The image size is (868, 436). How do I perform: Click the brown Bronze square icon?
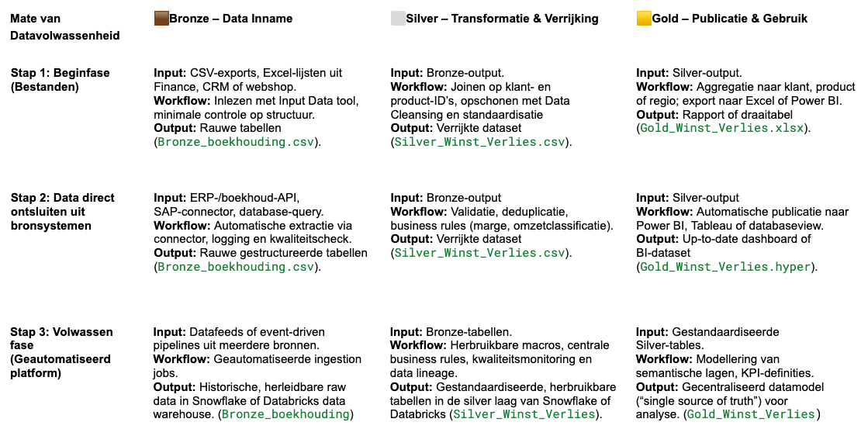tap(161, 19)
